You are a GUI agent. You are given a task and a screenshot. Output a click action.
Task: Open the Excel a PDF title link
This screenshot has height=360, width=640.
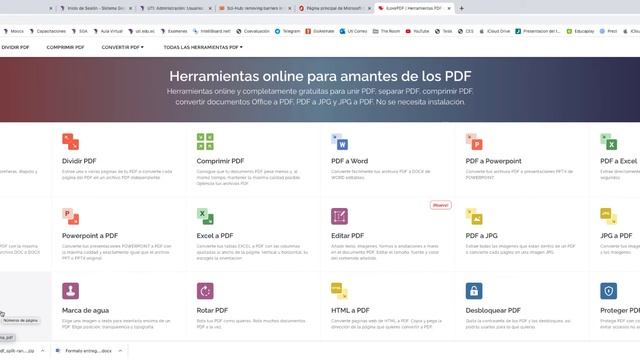tap(215, 236)
